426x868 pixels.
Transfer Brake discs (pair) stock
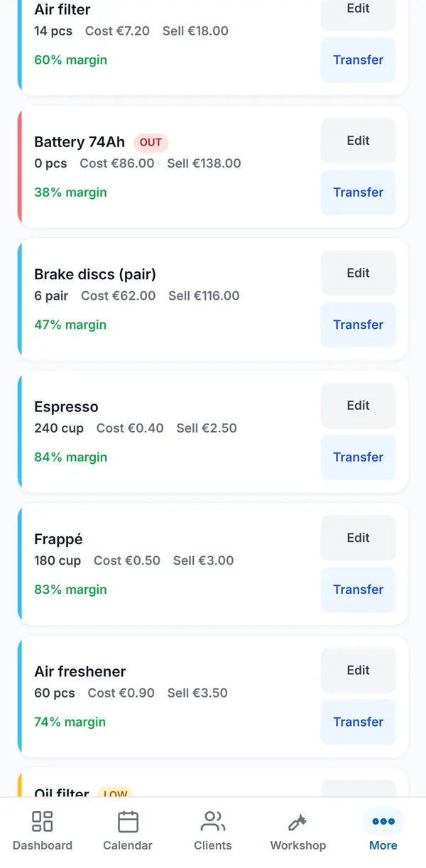pyautogui.click(x=358, y=325)
